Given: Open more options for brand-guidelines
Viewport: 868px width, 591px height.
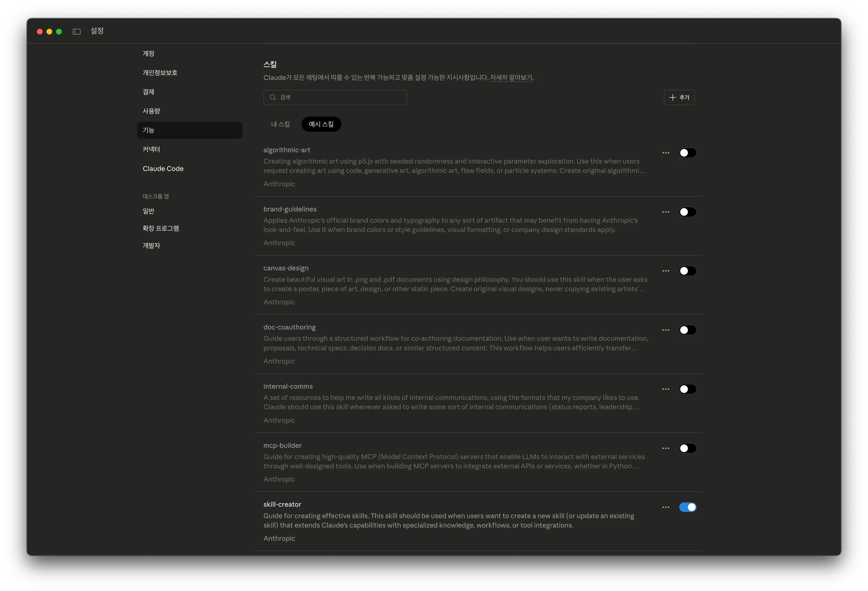Looking at the screenshot, I should click(x=666, y=212).
